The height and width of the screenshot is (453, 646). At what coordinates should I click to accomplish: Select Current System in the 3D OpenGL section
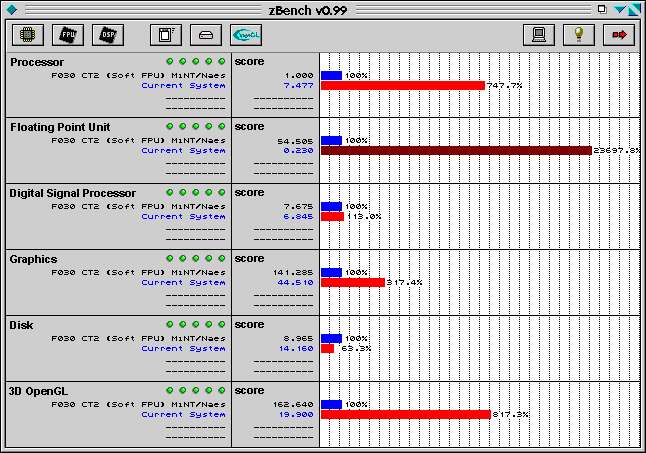click(183, 414)
